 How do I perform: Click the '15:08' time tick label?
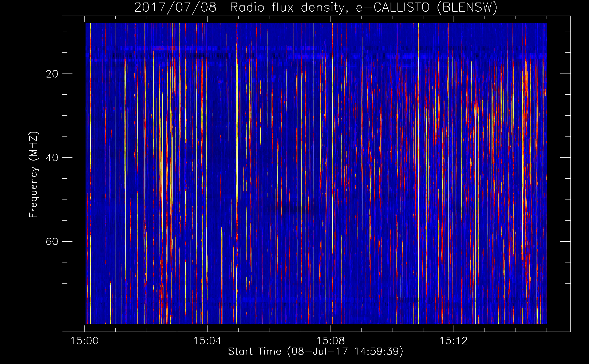pyautogui.click(x=331, y=341)
